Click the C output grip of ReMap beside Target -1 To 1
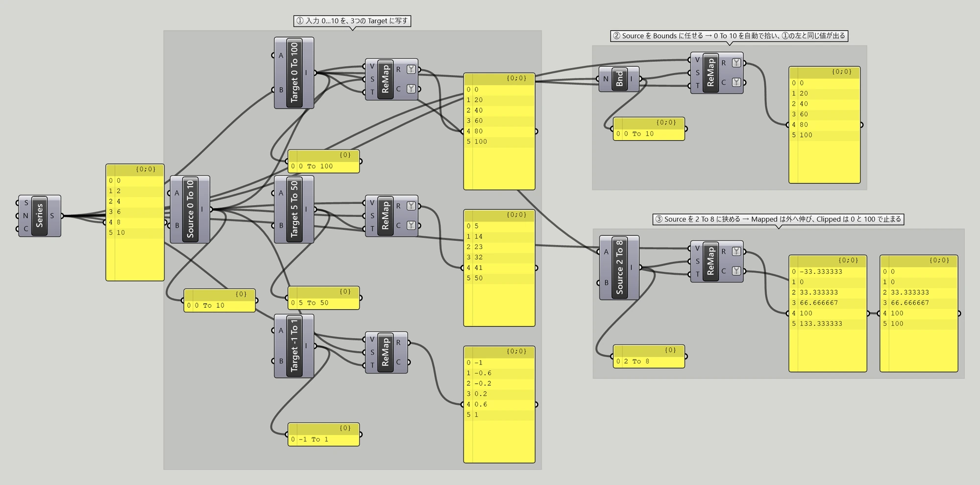Image resolution: width=980 pixels, height=485 pixels. tap(408, 363)
